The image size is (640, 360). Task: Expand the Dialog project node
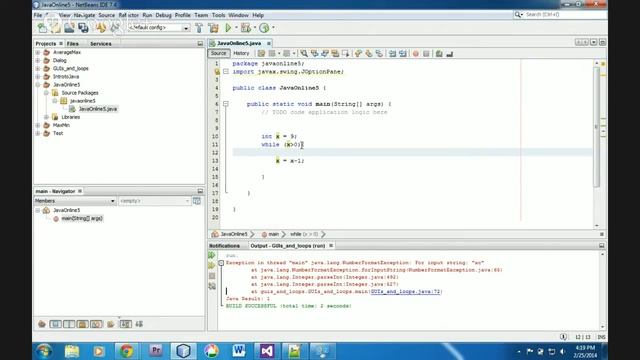pos(38,60)
